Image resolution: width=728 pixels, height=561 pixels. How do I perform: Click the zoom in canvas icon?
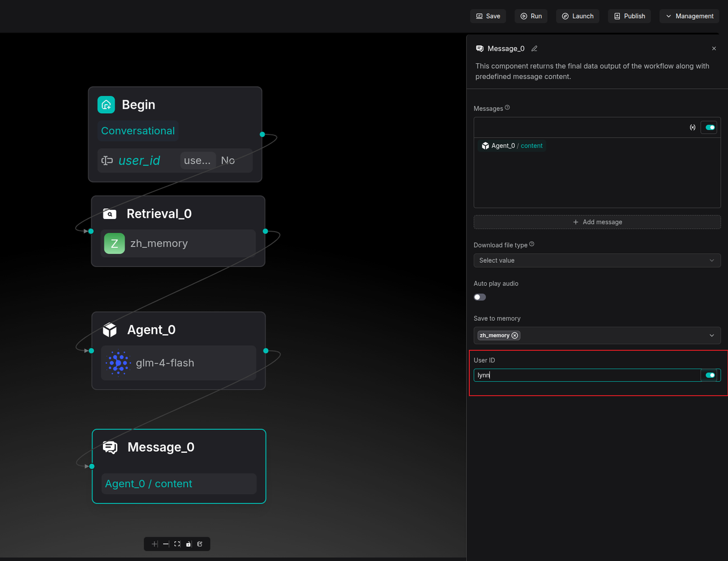(155, 544)
